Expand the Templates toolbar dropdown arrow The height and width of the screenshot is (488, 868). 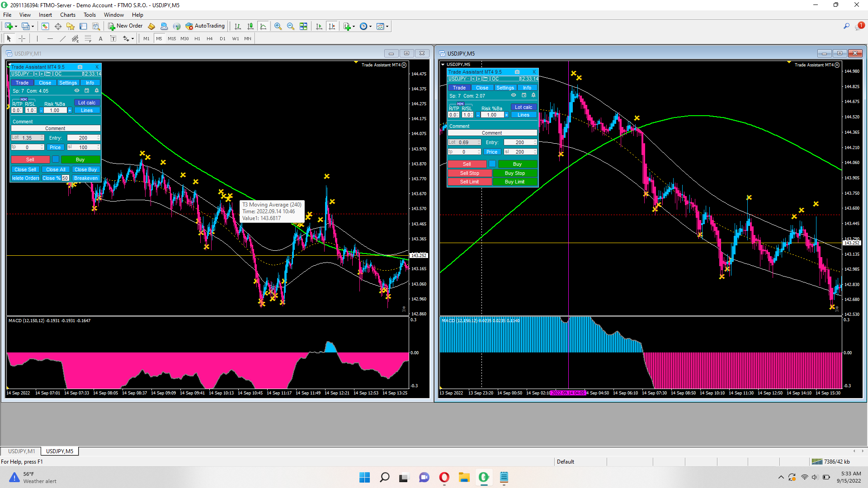coord(387,26)
